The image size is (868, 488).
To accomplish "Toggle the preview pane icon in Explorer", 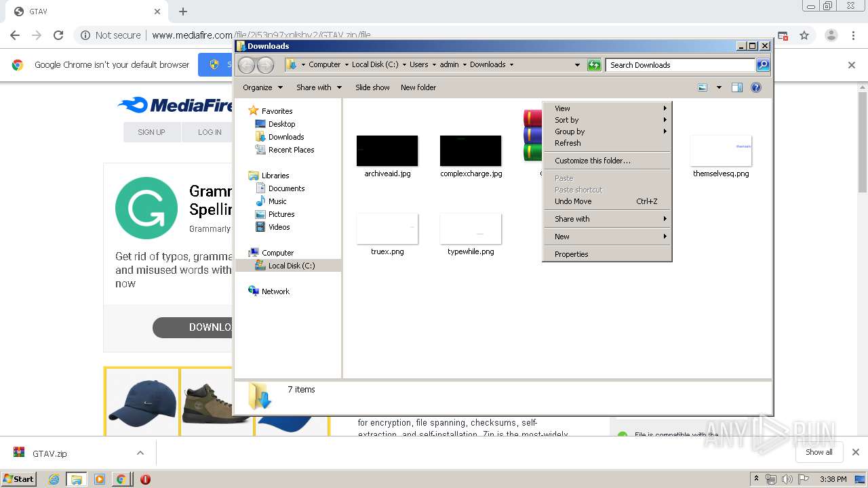I will tap(737, 87).
